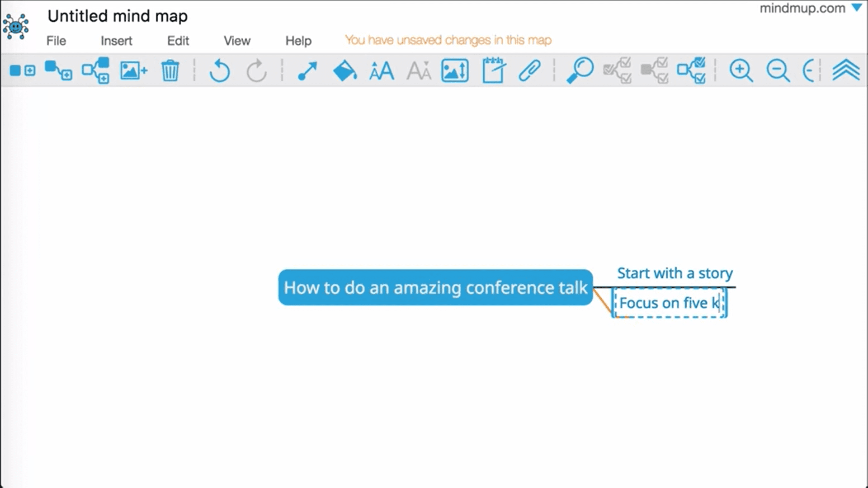This screenshot has width=868, height=488.
Task: Click in the 'Focus on five k' edit box
Action: tap(670, 303)
